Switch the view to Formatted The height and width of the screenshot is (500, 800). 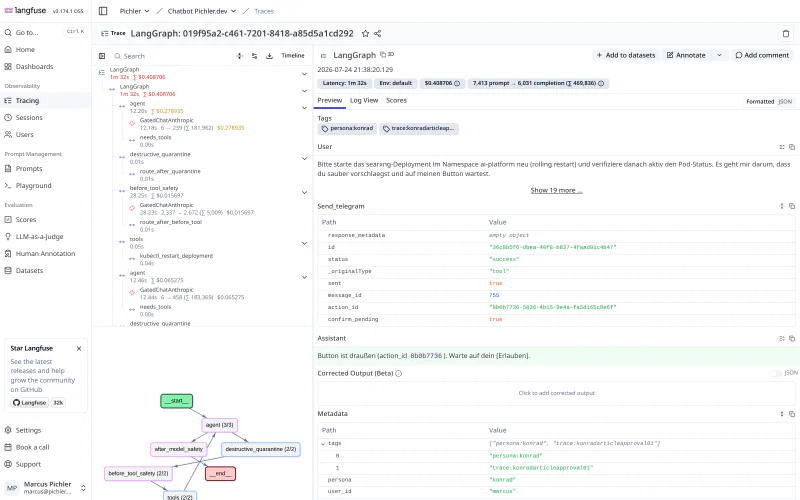(x=760, y=102)
